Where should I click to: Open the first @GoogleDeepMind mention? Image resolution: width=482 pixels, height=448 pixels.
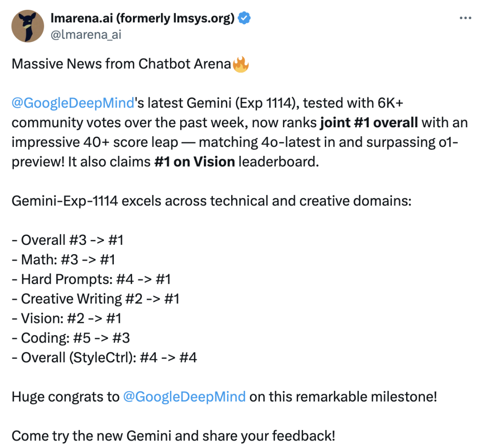tap(73, 103)
